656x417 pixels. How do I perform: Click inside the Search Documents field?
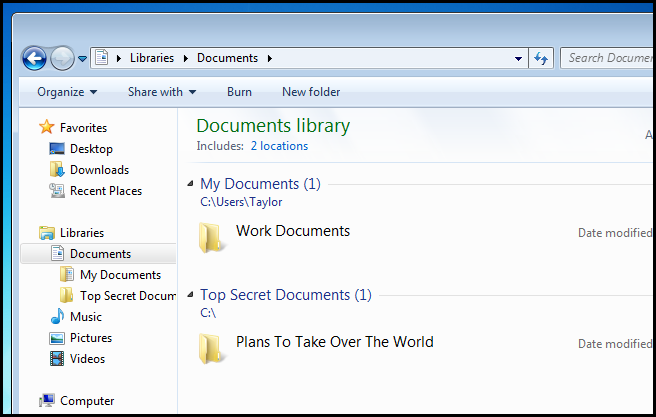[x=608, y=58]
